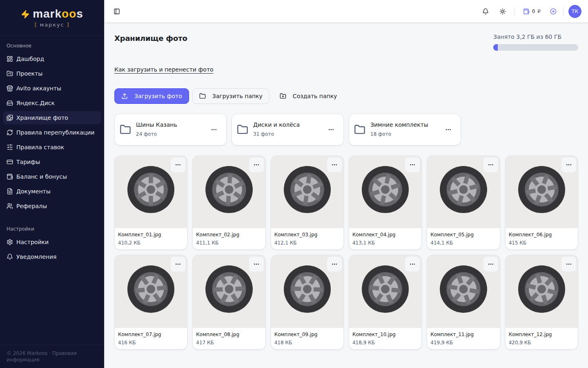Viewport: 588px width, 368px height.
Task: Open Документы in the sidebar
Action: 52,191
